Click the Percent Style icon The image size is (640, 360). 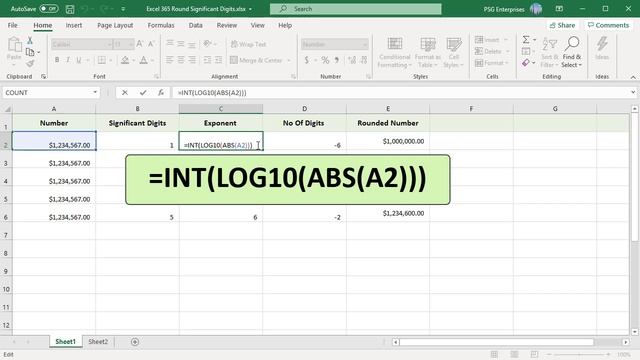[x=325, y=60]
